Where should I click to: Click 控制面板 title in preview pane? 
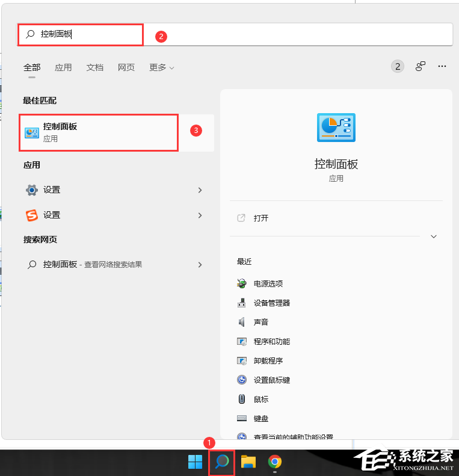tap(336, 164)
